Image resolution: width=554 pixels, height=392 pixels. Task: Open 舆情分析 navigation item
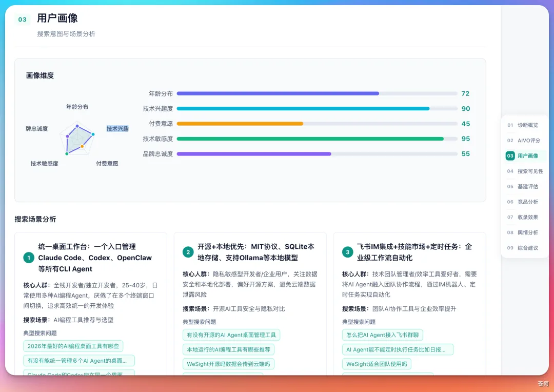[523, 232]
